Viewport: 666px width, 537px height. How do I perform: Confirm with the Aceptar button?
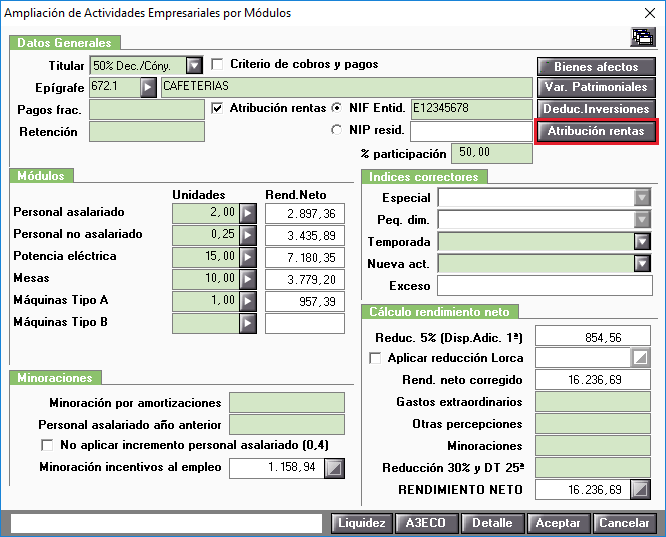pos(559,523)
